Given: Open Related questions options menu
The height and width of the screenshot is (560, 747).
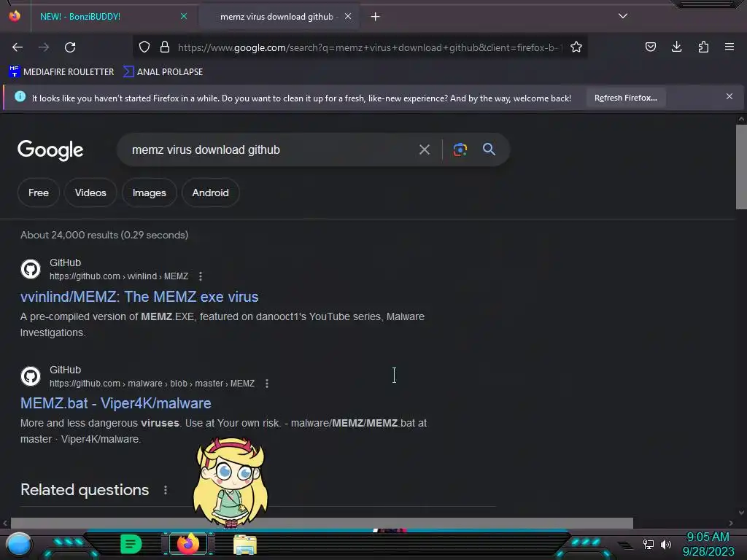Looking at the screenshot, I should pos(166,490).
